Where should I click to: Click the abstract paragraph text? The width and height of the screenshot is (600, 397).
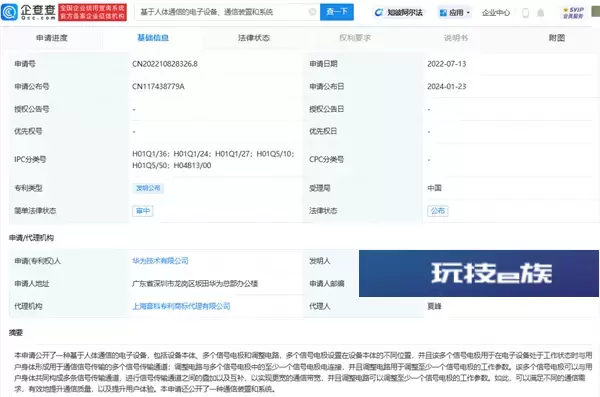(303, 372)
